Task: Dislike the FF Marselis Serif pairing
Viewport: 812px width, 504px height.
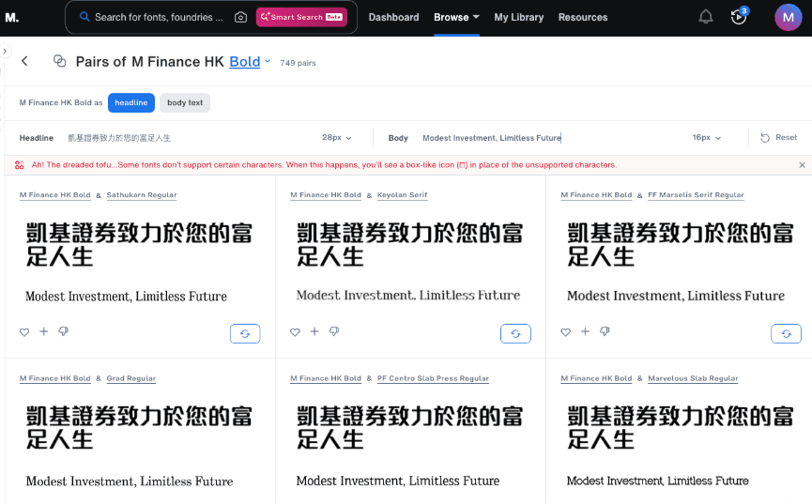Action: click(x=605, y=331)
